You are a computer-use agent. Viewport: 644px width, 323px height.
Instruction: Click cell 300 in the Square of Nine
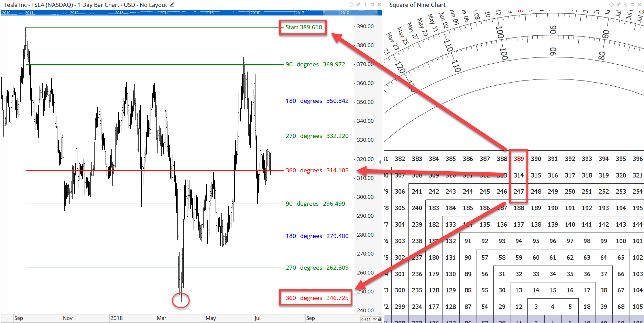(400, 290)
